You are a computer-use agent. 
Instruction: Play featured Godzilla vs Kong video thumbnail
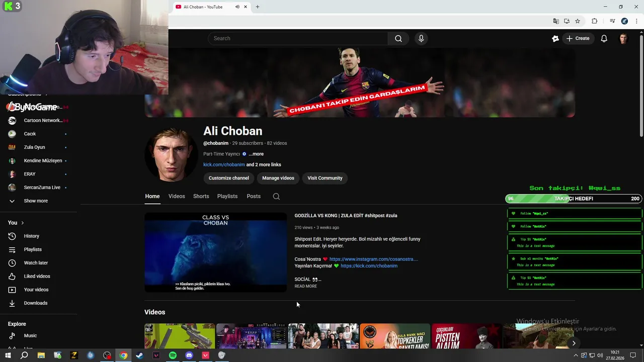coord(216,252)
